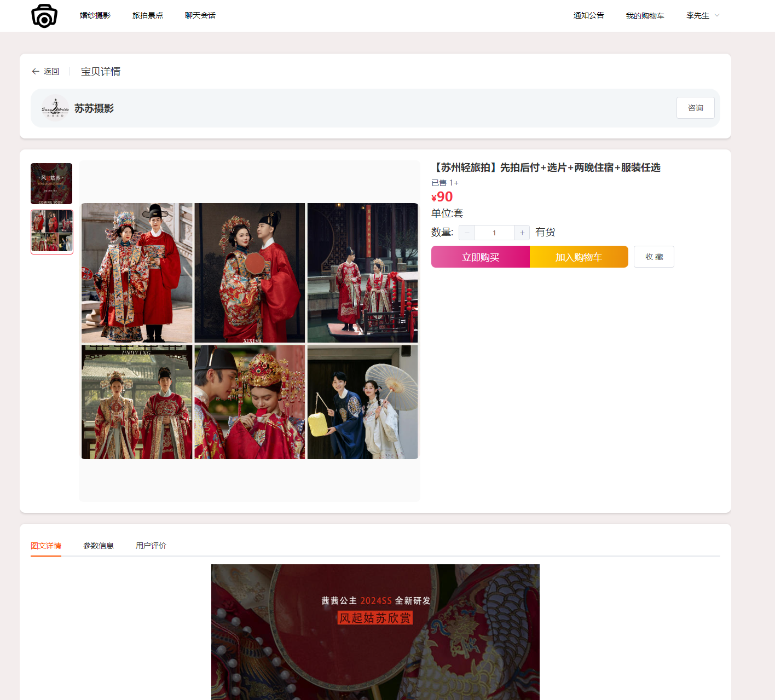Select the second collage thumbnail

click(52, 232)
